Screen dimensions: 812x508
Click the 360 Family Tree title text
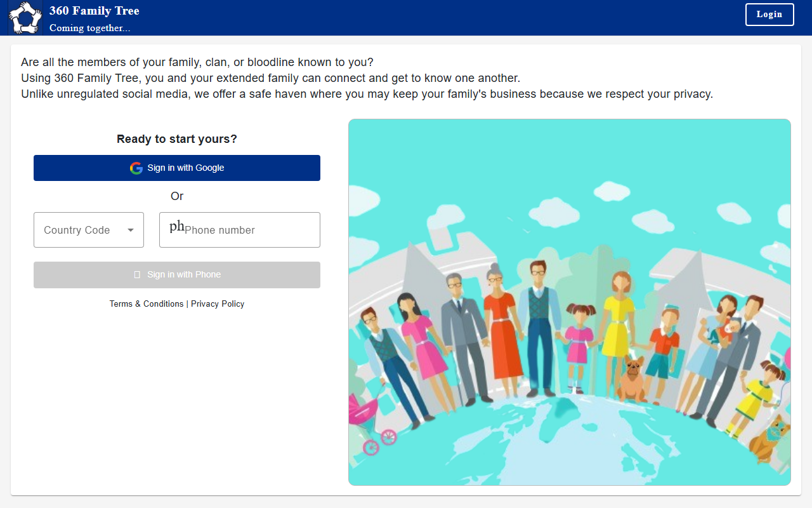(x=95, y=11)
